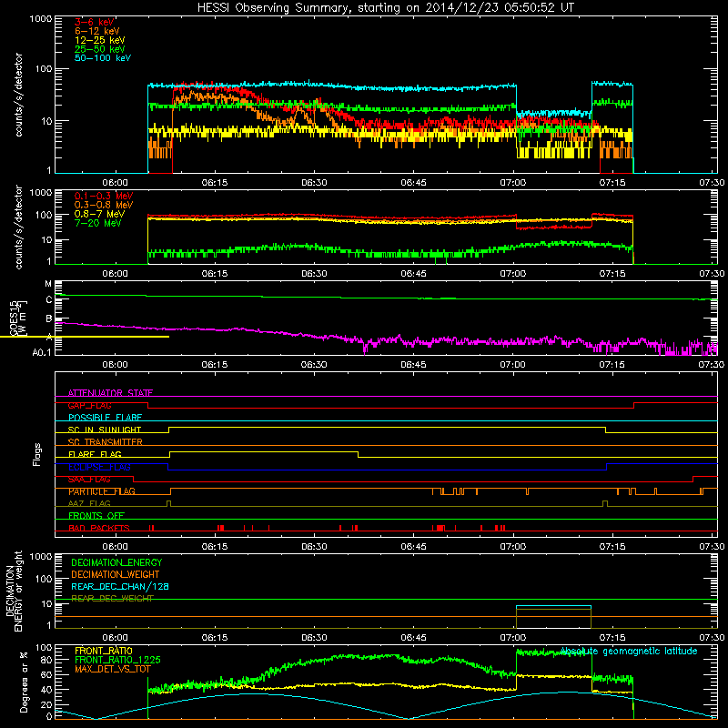Click the 07:15 tick under the decimation panel
The height and width of the screenshot is (728, 728).
pyautogui.click(x=612, y=638)
